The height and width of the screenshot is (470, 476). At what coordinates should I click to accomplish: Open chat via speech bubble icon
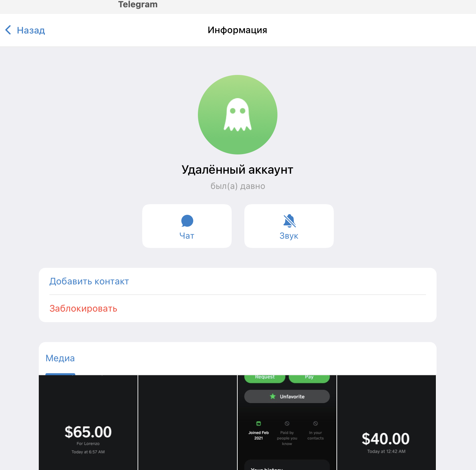[x=187, y=221]
